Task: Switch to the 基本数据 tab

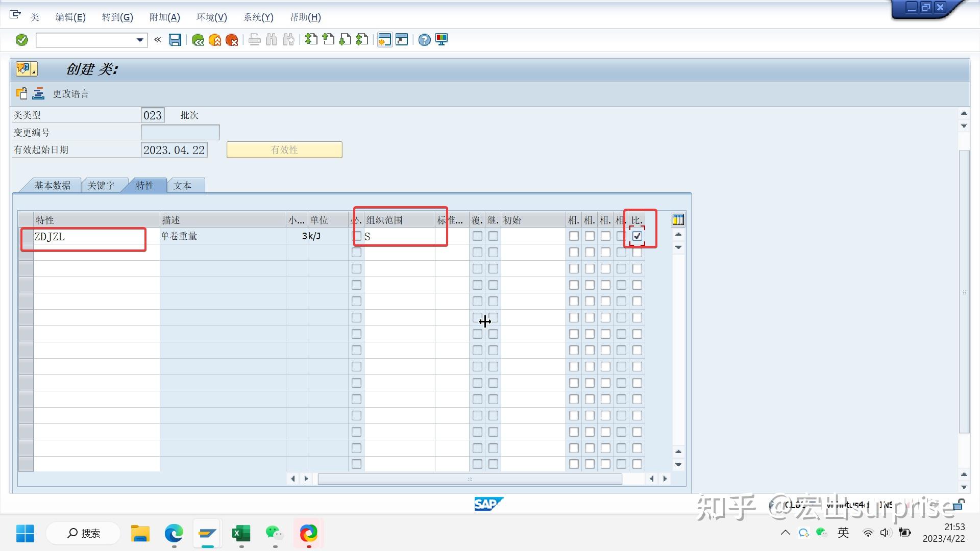Action: click(52, 186)
